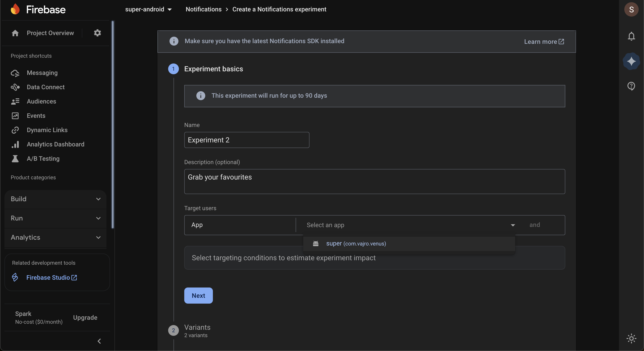
Task: Open the A/B Testing flask shortcut
Action: [x=15, y=159]
